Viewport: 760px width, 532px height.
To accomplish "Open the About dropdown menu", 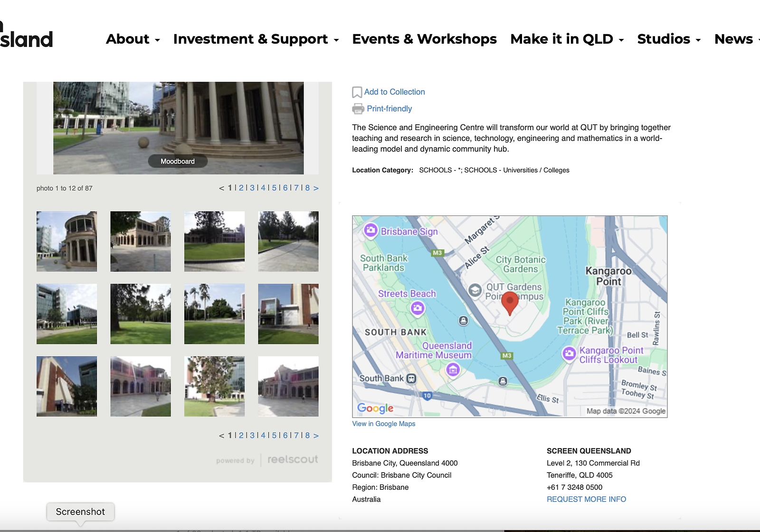I will [x=133, y=39].
